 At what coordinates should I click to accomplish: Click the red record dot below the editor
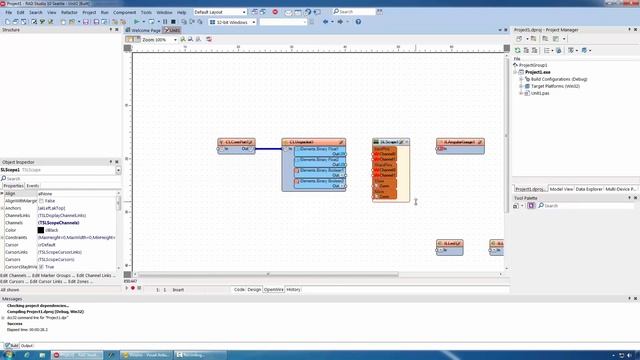click(133, 288)
